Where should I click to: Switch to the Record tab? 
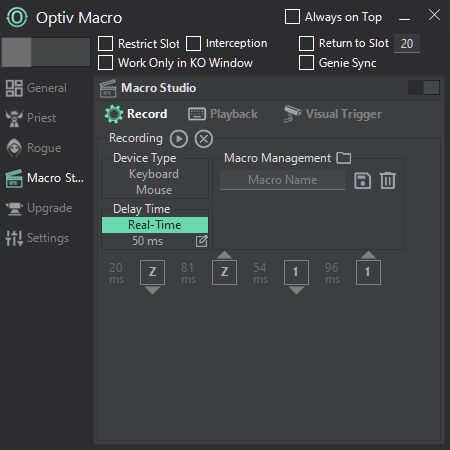click(x=136, y=114)
